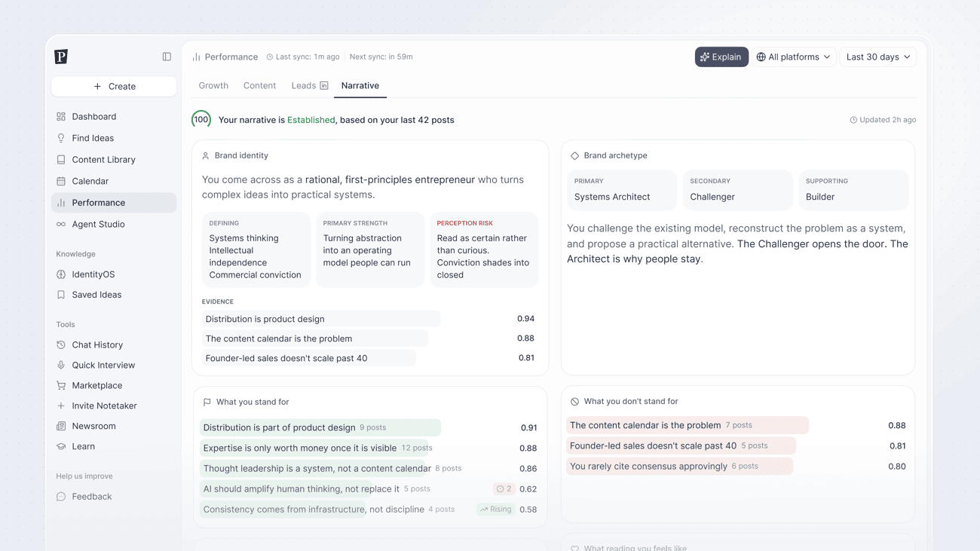The image size is (980, 551).
Task: Click AI should amplify human thinking row
Action: (x=369, y=489)
